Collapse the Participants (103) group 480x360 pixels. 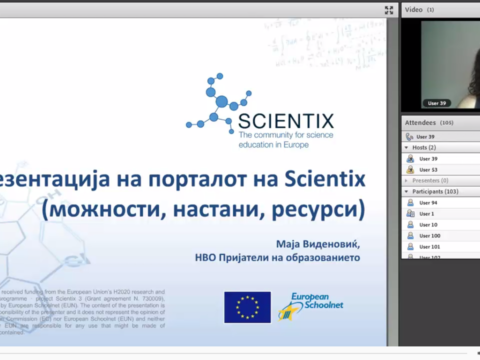click(x=406, y=192)
